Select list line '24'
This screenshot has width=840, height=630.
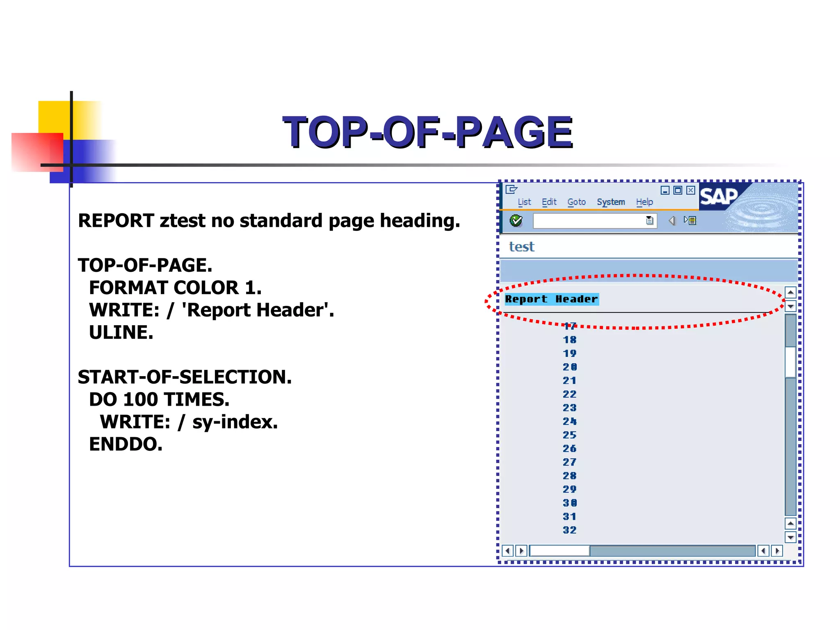tap(570, 421)
